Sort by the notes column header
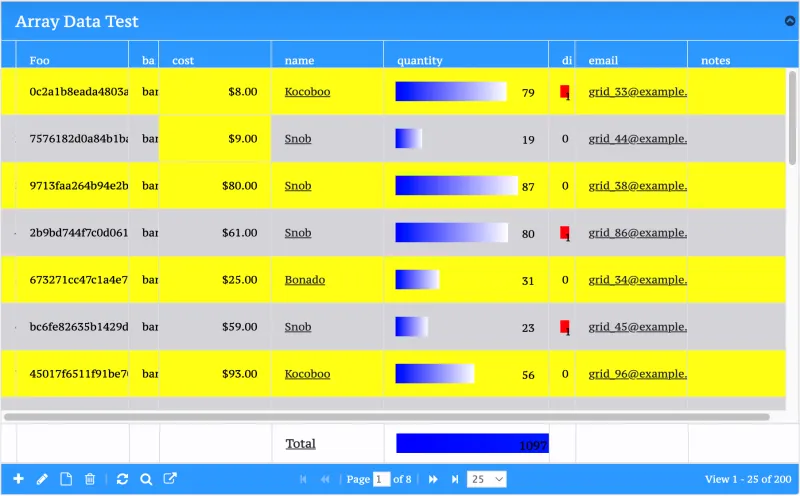This screenshot has width=800, height=496. tap(715, 60)
